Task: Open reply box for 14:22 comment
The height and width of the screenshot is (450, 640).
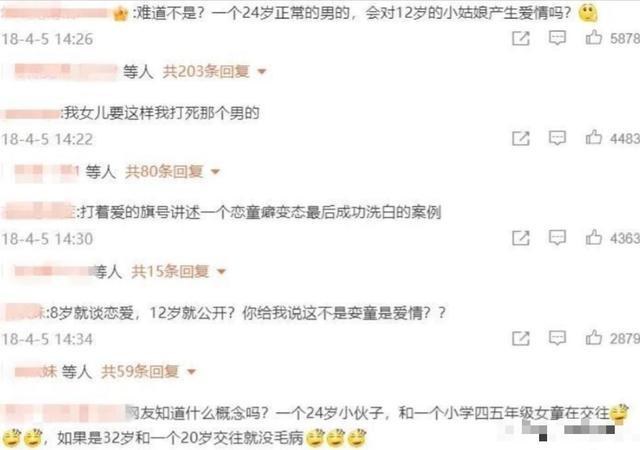Action: (x=557, y=138)
